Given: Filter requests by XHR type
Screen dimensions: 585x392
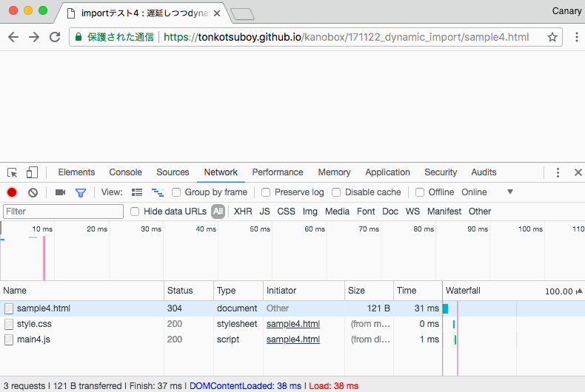Looking at the screenshot, I should (x=243, y=212).
